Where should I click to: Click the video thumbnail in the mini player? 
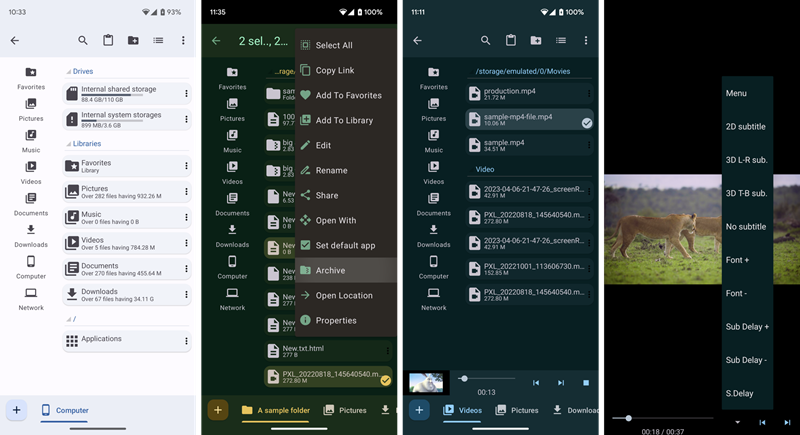click(x=426, y=382)
